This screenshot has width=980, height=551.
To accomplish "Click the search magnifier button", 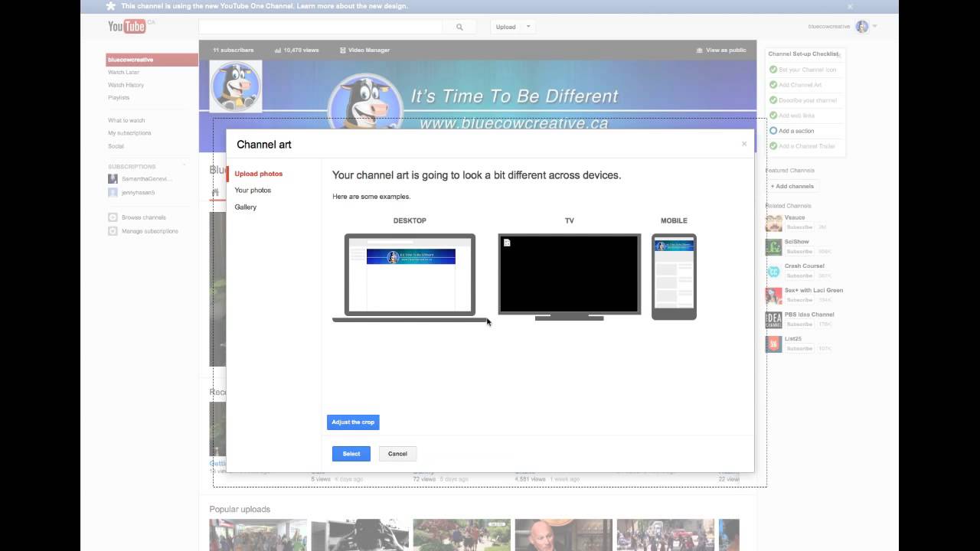I will coord(459,27).
